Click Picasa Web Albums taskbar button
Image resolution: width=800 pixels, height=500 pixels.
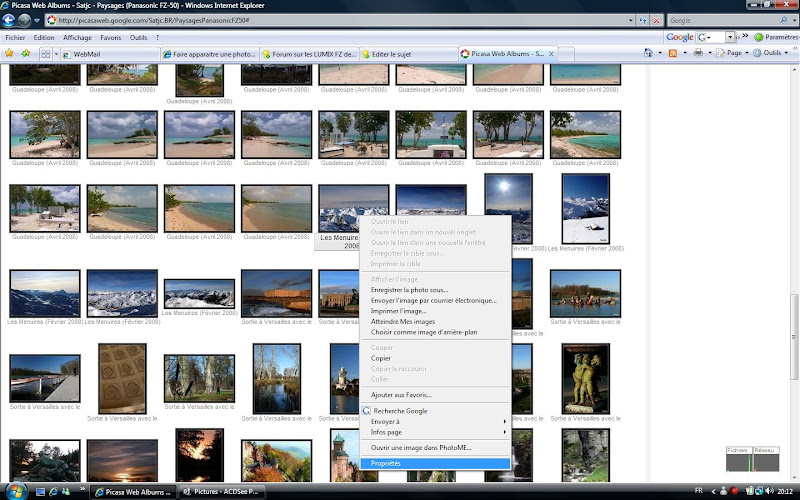click(133, 492)
